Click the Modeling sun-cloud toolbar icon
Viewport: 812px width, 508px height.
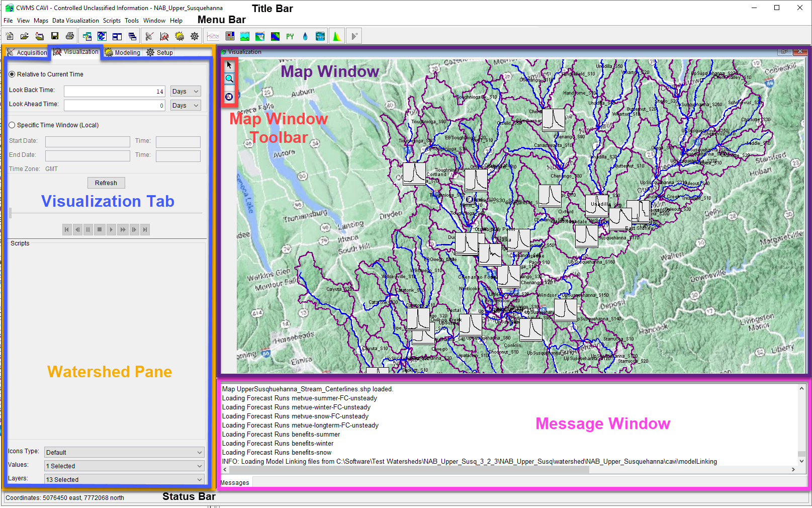179,36
